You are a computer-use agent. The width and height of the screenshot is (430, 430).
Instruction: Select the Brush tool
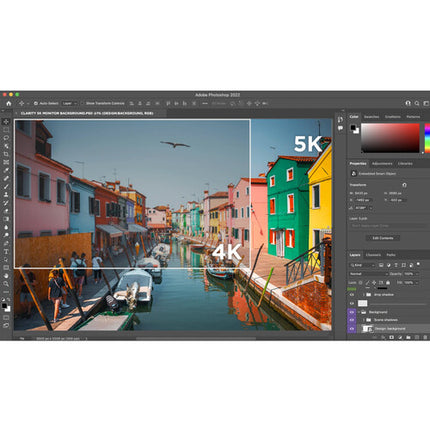point(6,186)
